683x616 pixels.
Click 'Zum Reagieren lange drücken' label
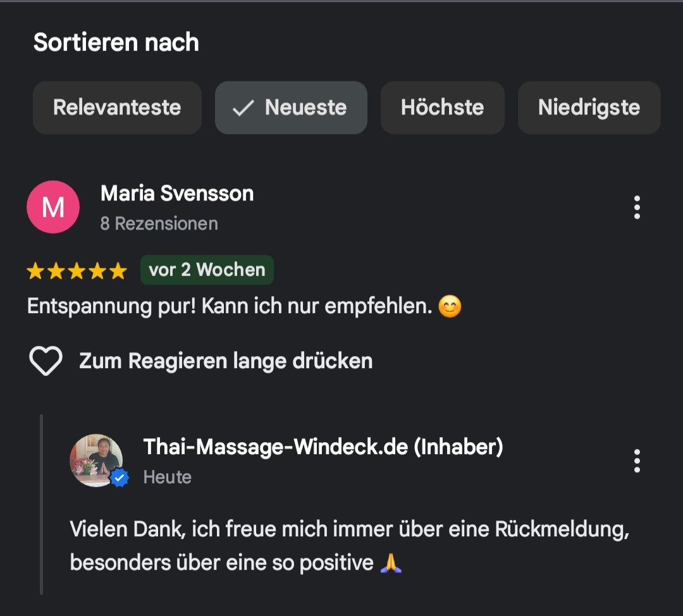point(226,361)
